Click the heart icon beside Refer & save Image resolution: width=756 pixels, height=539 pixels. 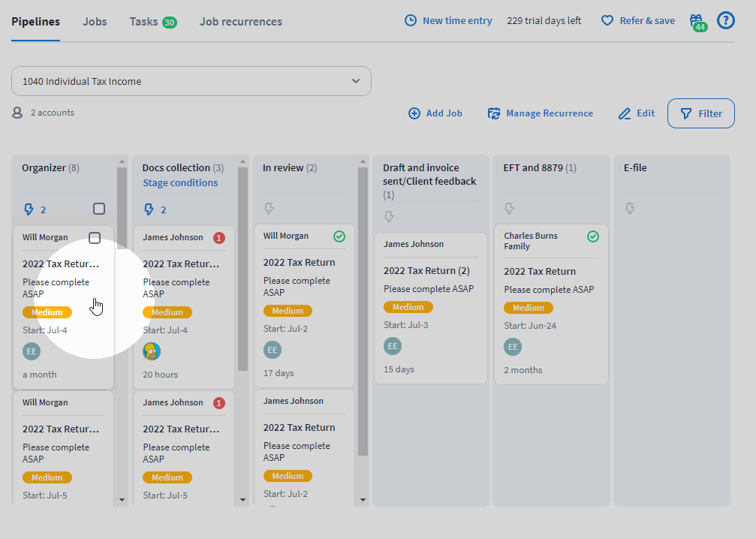click(x=607, y=21)
